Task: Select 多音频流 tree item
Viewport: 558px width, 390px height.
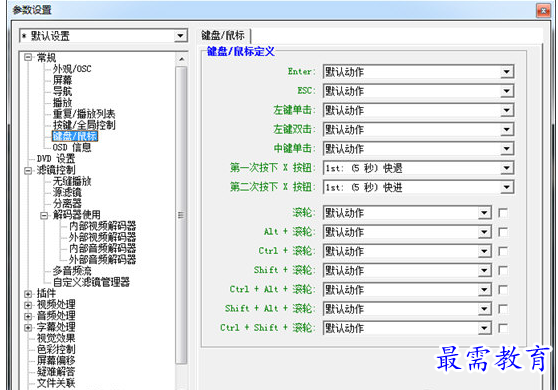Action: (x=72, y=271)
